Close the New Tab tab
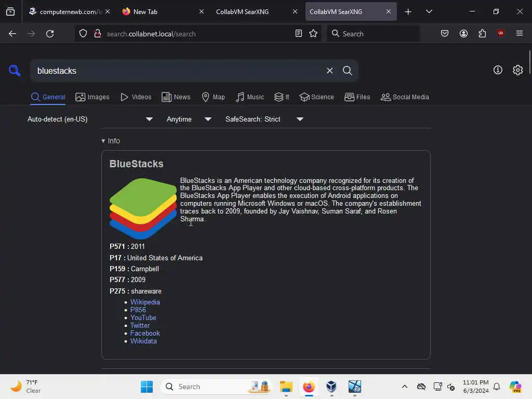 (202, 11)
